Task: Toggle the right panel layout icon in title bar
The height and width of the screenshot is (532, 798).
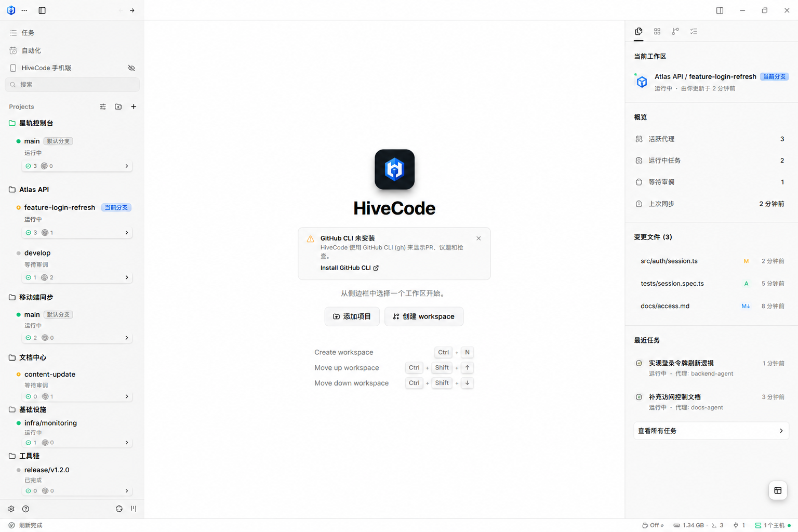Action: click(720, 10)
